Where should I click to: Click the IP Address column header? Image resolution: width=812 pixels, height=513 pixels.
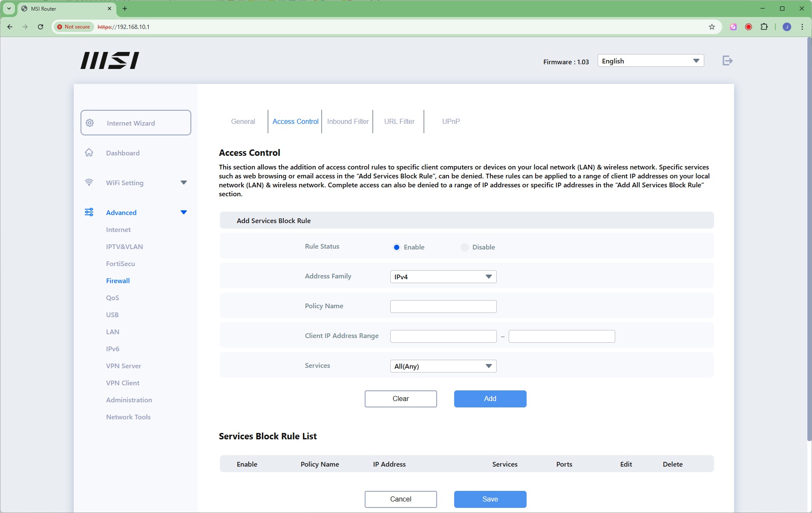tap(389, 464)
